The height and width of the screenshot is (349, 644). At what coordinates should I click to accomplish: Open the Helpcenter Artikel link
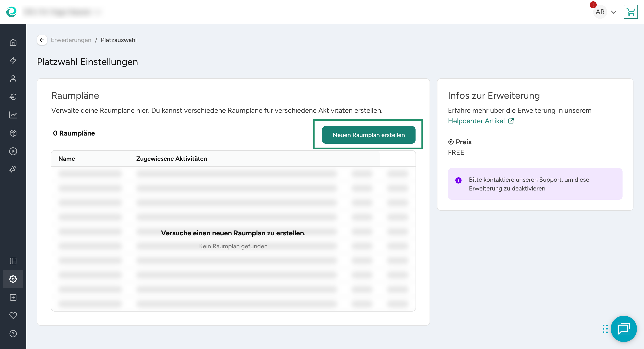(x=476, y=121)
